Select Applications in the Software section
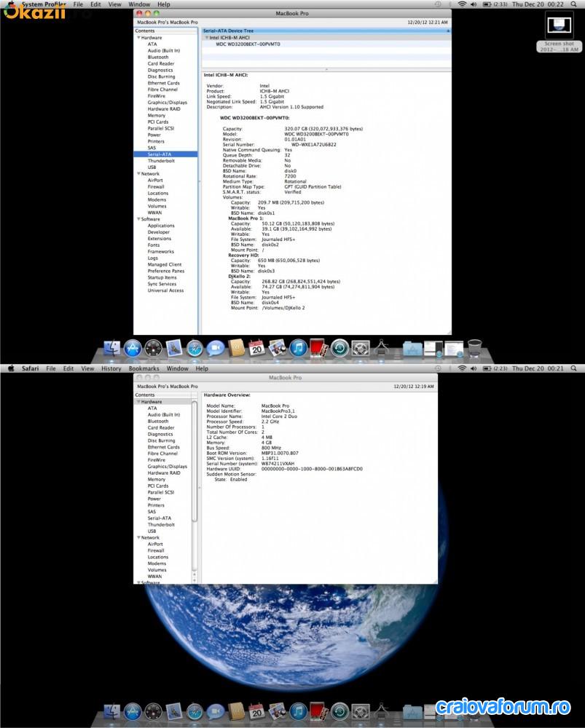Viewport: 585px width, 728px height. click(x=161, y=226)
